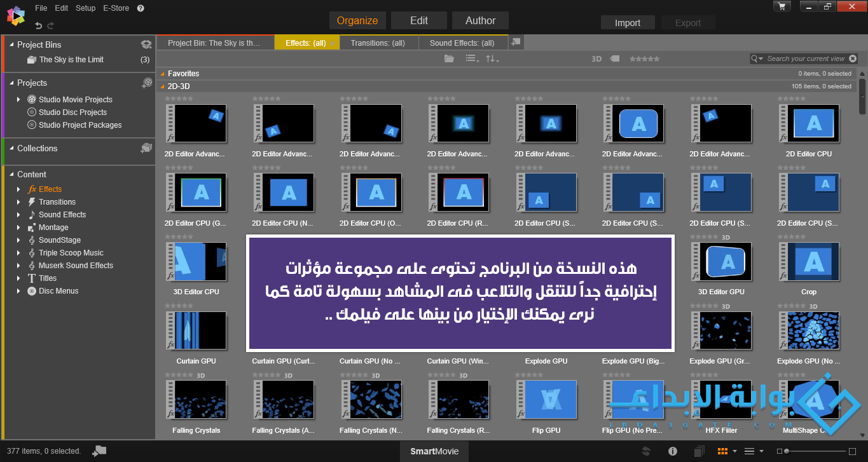Collapse the Projects section
The width and height of the screenshot is (868, 462).
[x=11, y=83]
